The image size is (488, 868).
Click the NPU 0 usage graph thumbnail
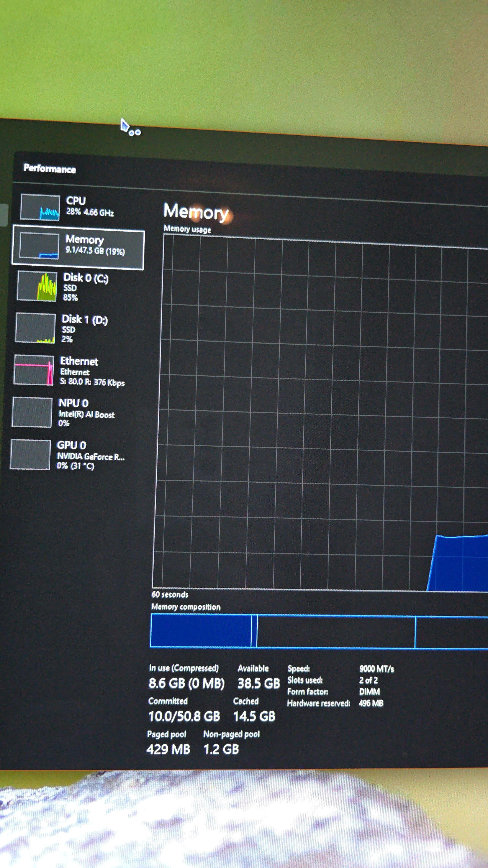[32, 412]
